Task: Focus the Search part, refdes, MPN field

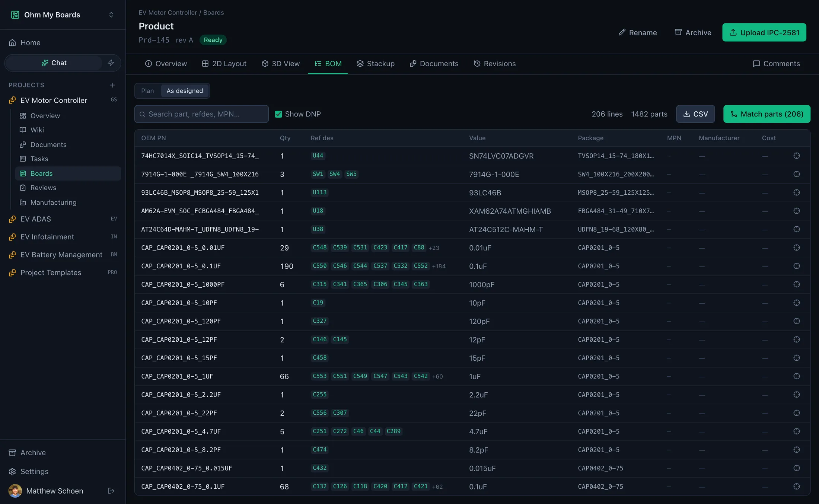Action: 201,114
